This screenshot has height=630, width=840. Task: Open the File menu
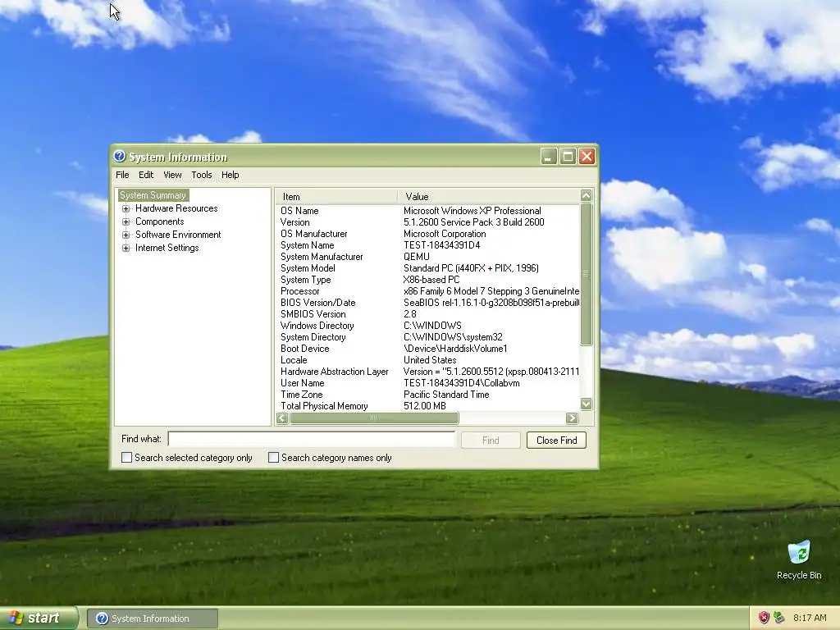point(122,175)
